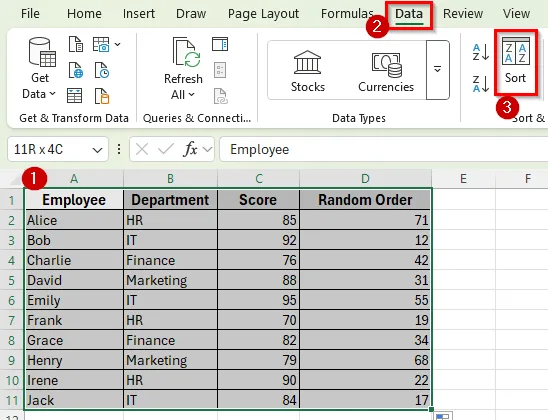The height and width of the screenshot is (420, 548).
Task: Click the From Text/CSV icon
Action: 76,44
